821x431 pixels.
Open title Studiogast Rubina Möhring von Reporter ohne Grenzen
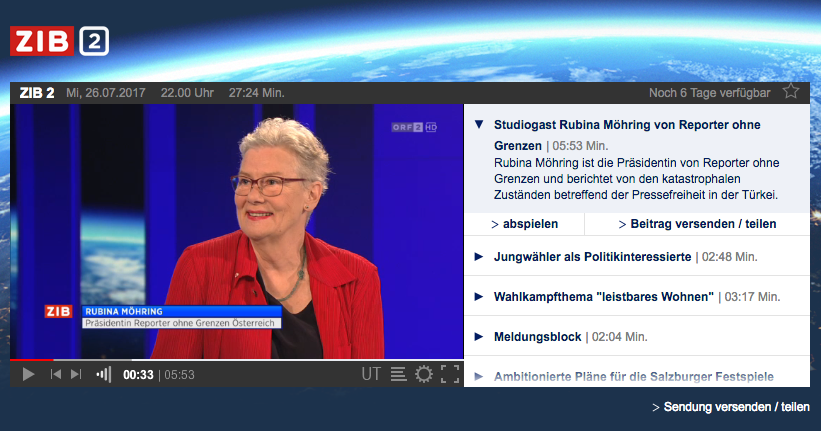click(627, 135)
